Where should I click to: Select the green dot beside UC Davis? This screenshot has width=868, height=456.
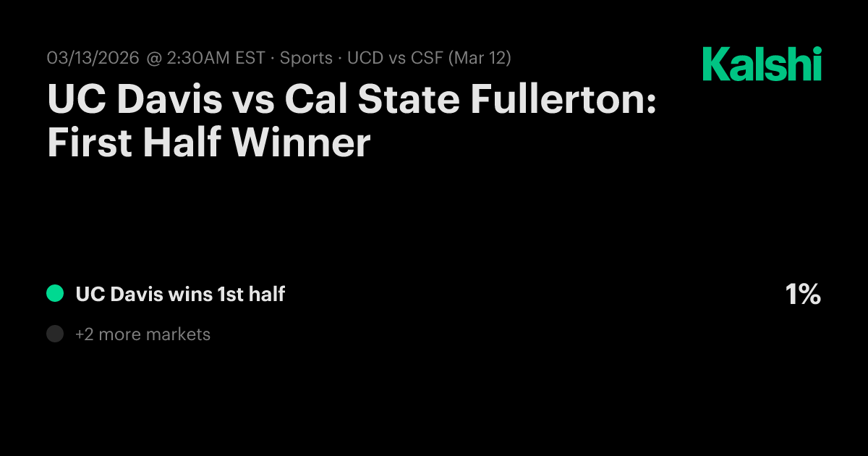pos(55,294)
